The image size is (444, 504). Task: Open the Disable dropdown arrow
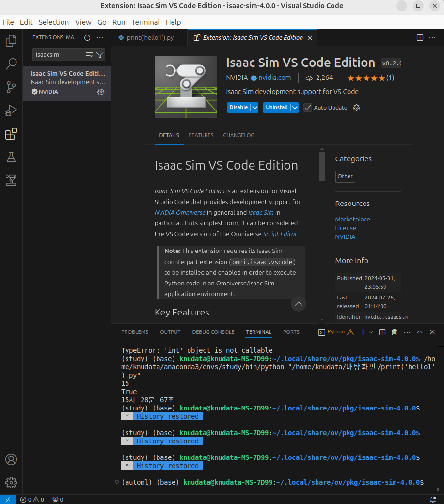click(254, 108)
